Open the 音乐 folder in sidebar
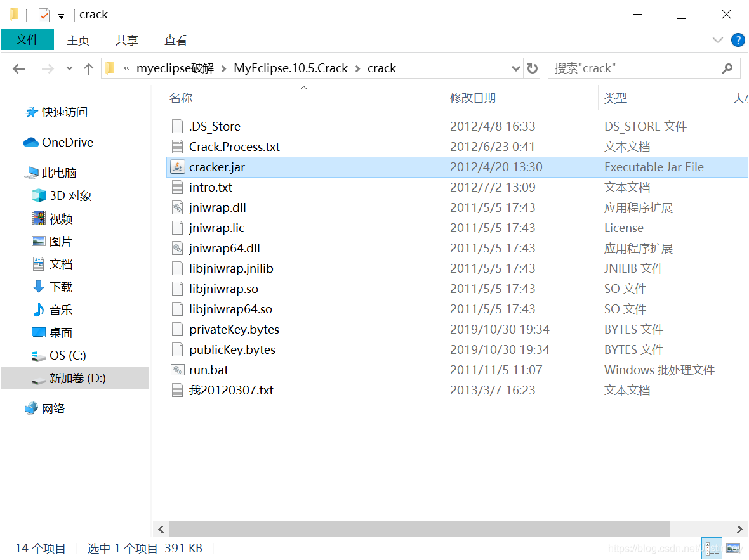The image size is (749, 560). pyautogui.click(x=52, y=309)
